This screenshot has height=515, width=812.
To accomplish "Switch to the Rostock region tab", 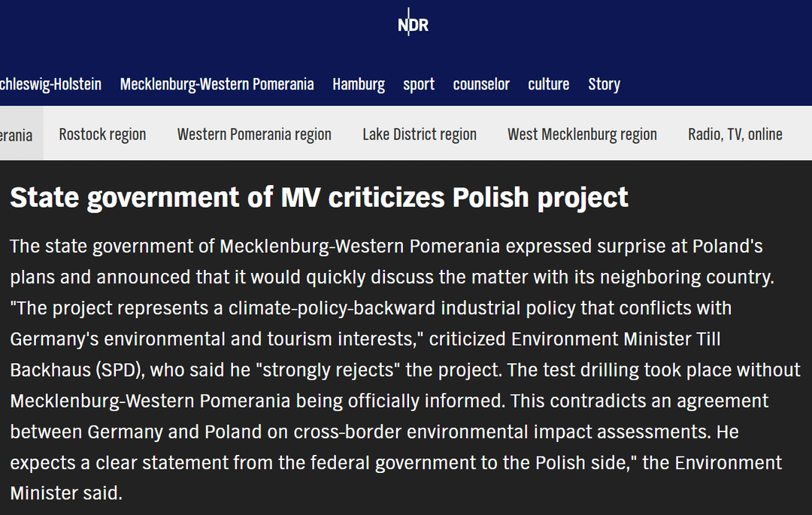I will coord(102,134).
